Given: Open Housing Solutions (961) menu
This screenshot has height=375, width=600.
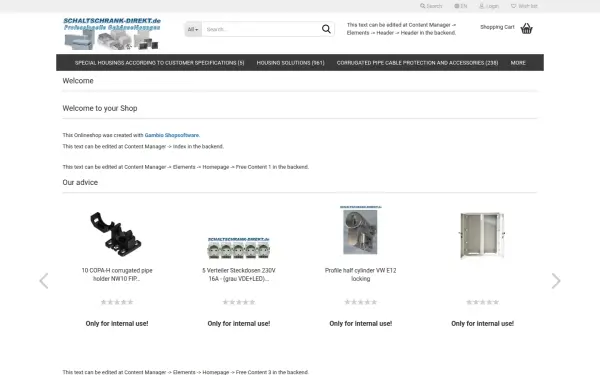Looking at the screenshot, I should pyautogui.click(x=290, y=63).
